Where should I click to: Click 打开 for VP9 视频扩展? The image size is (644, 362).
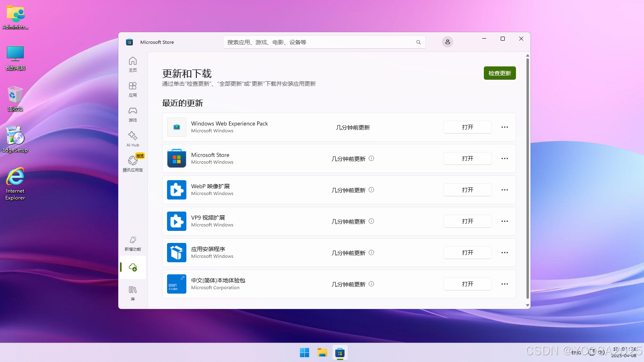point(468,221)
